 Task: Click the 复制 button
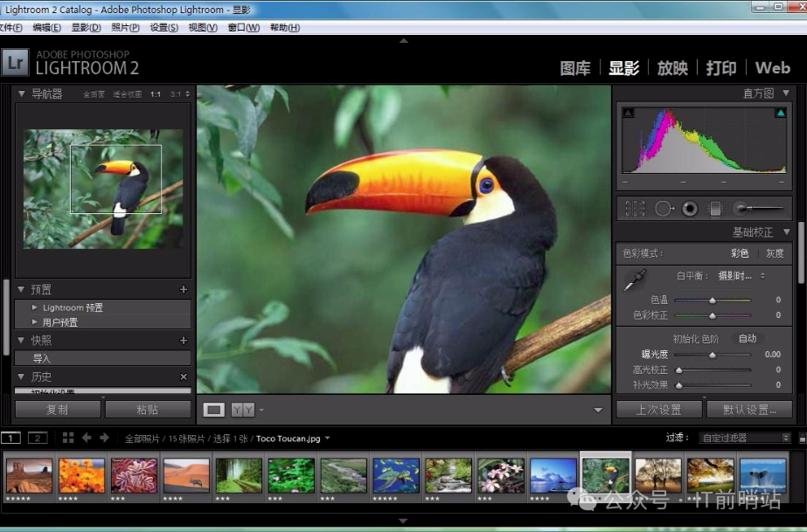tap(57, 409)
